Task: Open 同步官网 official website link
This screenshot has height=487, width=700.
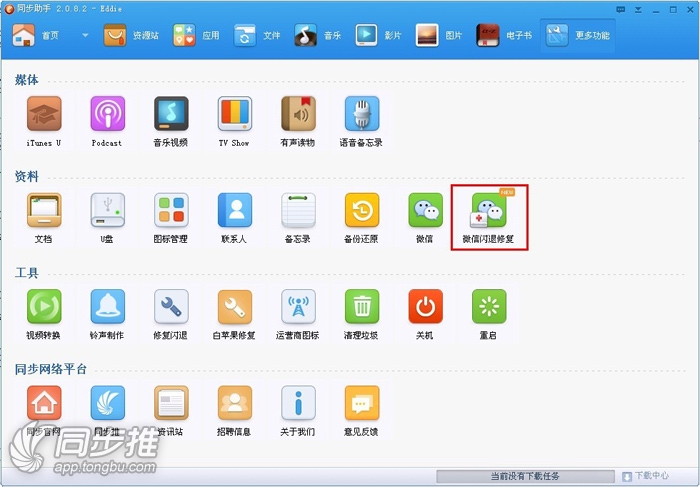Action: click(x=44, y=403)
